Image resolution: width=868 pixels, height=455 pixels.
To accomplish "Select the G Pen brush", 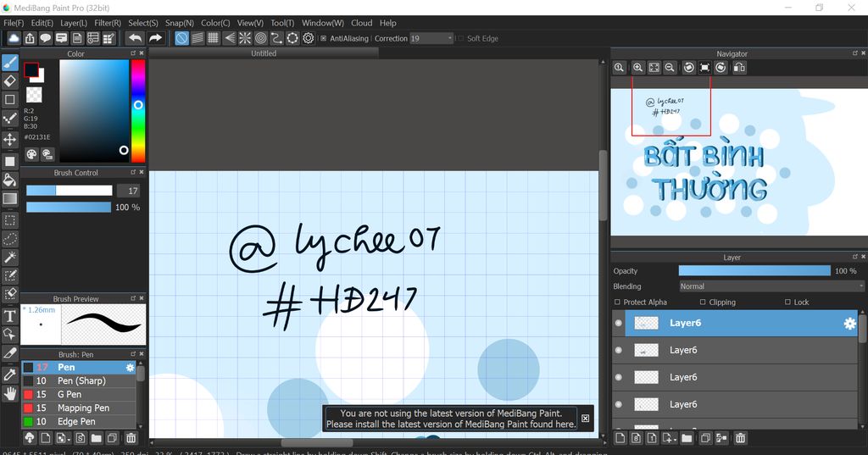I will point(79,395).
